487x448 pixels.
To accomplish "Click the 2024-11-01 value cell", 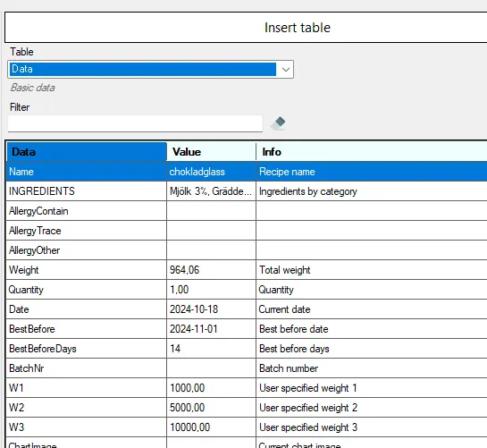I will click(211, 329).
